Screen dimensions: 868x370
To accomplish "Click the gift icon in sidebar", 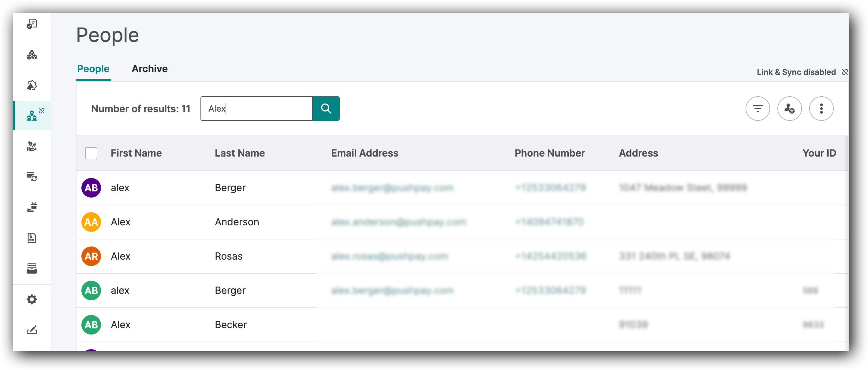I will coord(32,207).
